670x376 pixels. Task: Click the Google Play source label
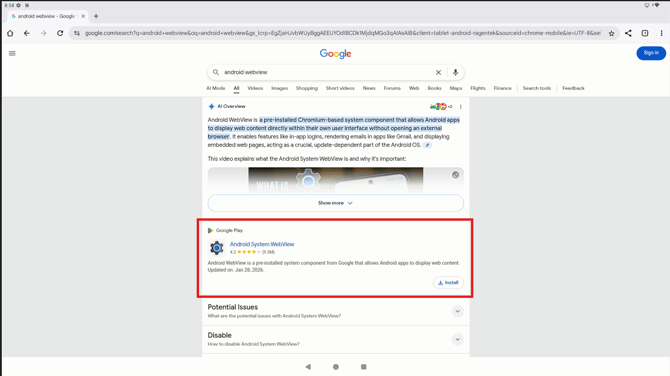pyautogui.click(x=225, y=230)
